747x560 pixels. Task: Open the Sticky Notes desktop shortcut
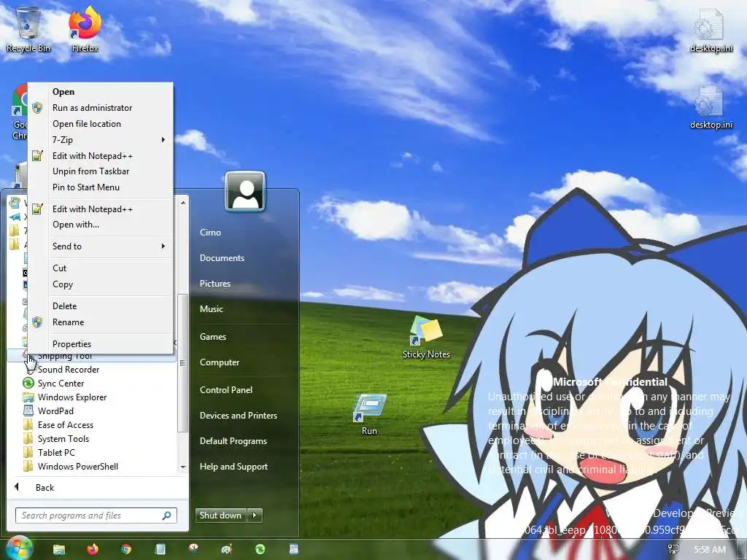point(426,337)
